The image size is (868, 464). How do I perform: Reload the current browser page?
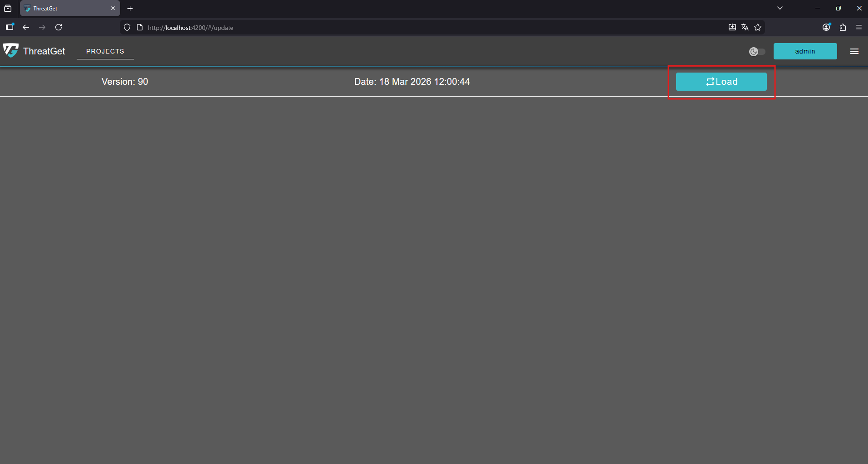tap(59, 27)
